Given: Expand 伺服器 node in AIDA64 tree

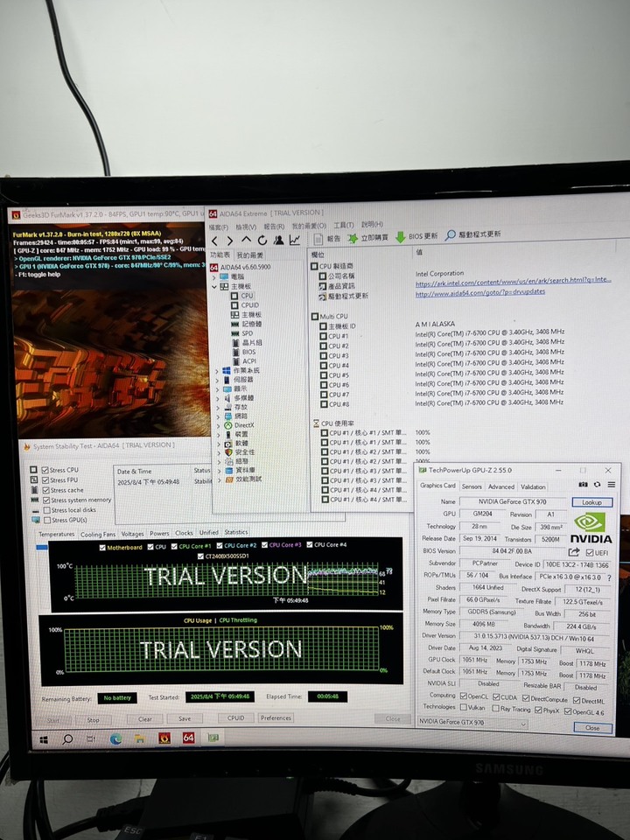Looking at the screenshot, I should (218, 380).
